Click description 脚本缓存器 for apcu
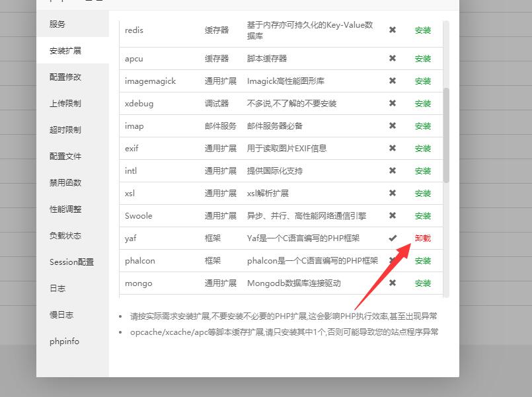532x397 pixels. 267,59
